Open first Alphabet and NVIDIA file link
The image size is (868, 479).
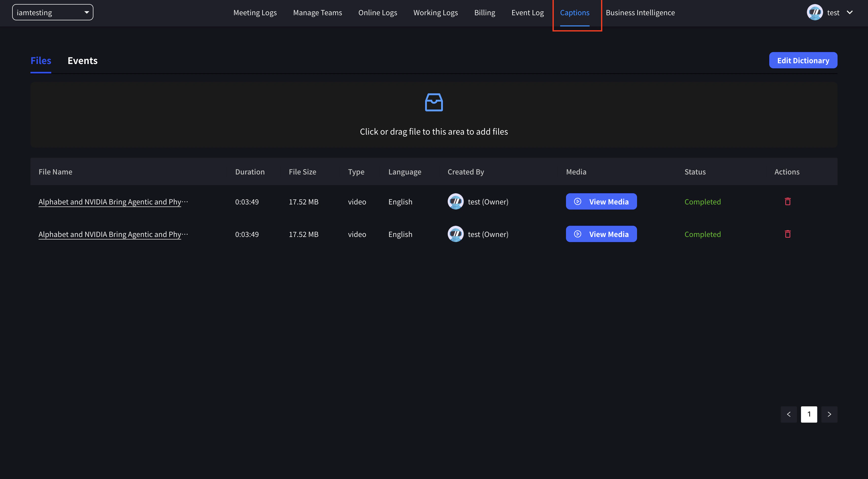click(x=110, y=202)
